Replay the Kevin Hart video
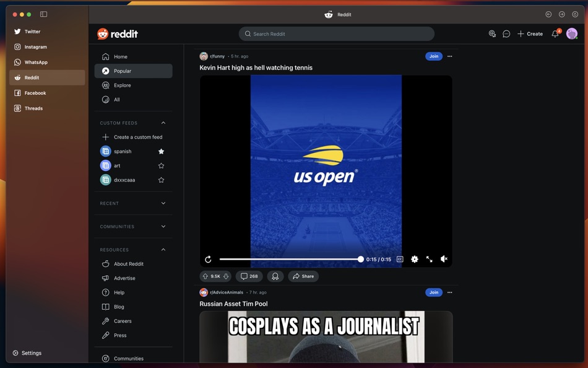 coord(208,259)
